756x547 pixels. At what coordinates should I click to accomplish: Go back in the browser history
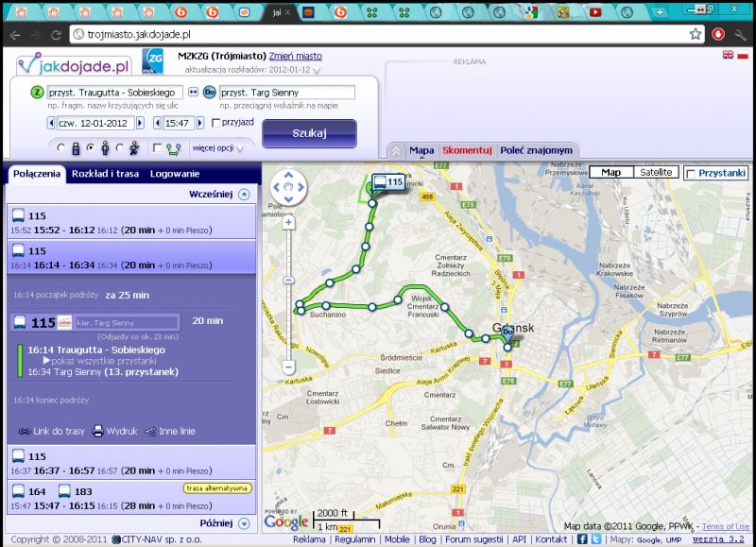[15, 35]
